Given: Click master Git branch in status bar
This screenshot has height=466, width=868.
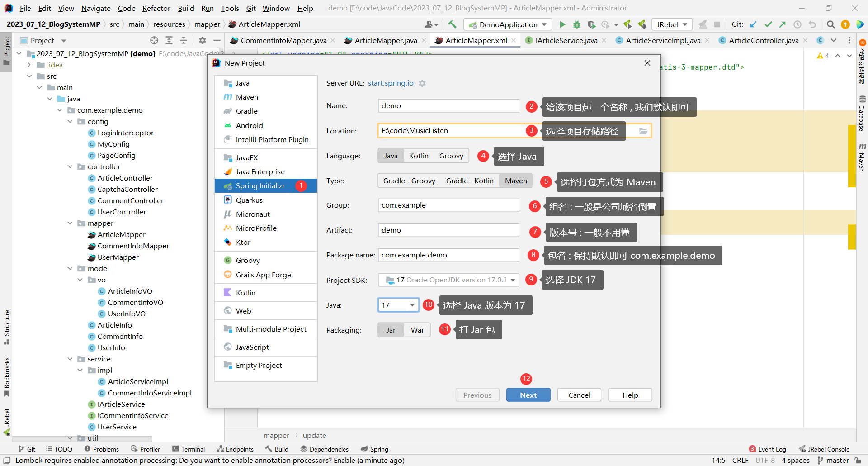Looking at the screenshot, I should coord(833,460).
